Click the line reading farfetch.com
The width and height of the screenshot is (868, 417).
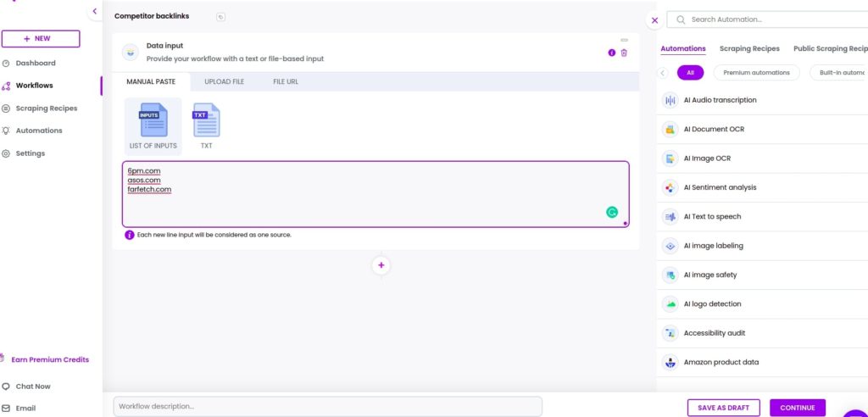[x=149, y=189]
